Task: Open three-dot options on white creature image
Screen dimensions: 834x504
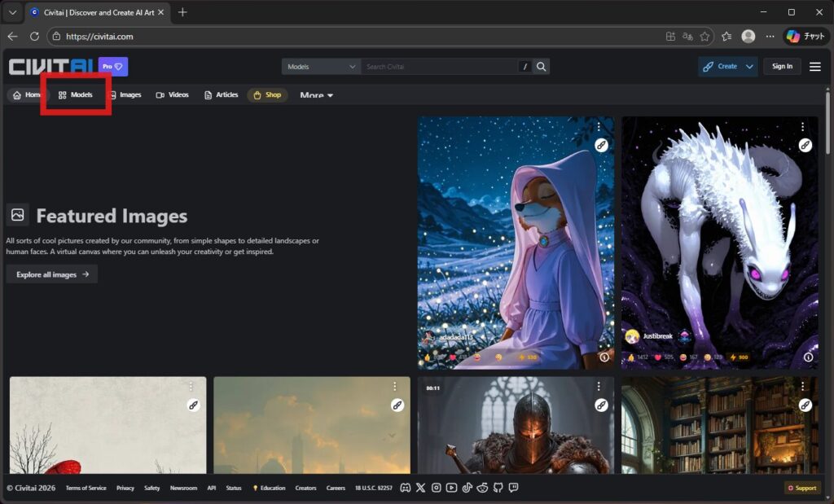Action: point(802,127)
